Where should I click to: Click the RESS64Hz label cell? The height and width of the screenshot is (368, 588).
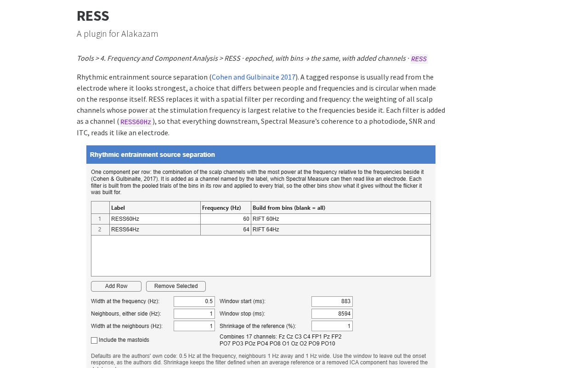[155, 230]
